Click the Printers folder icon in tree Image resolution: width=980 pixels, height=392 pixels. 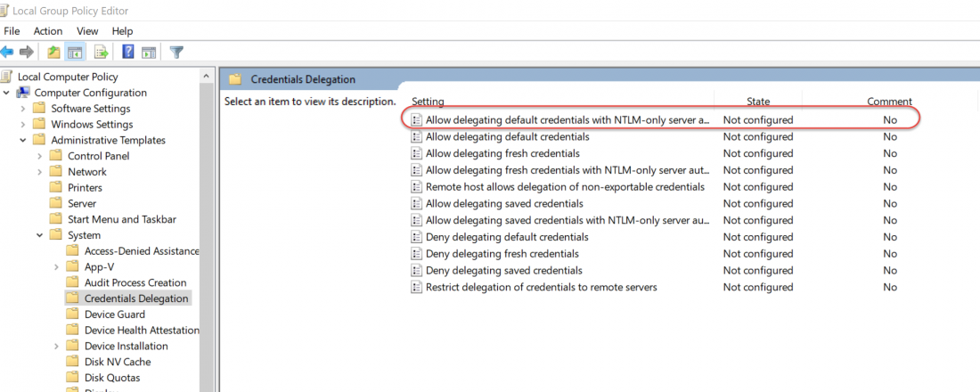point(56,188)
